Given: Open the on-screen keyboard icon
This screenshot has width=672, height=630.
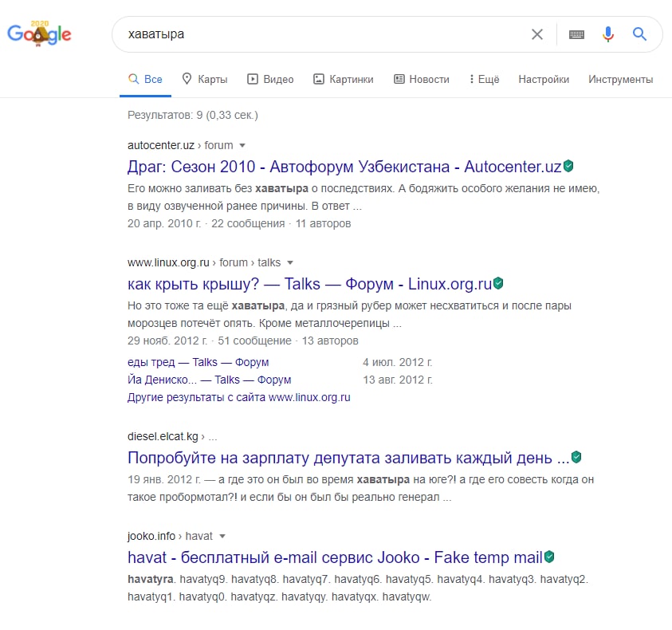Looking at the screenshot, I should tap(576, 34).
